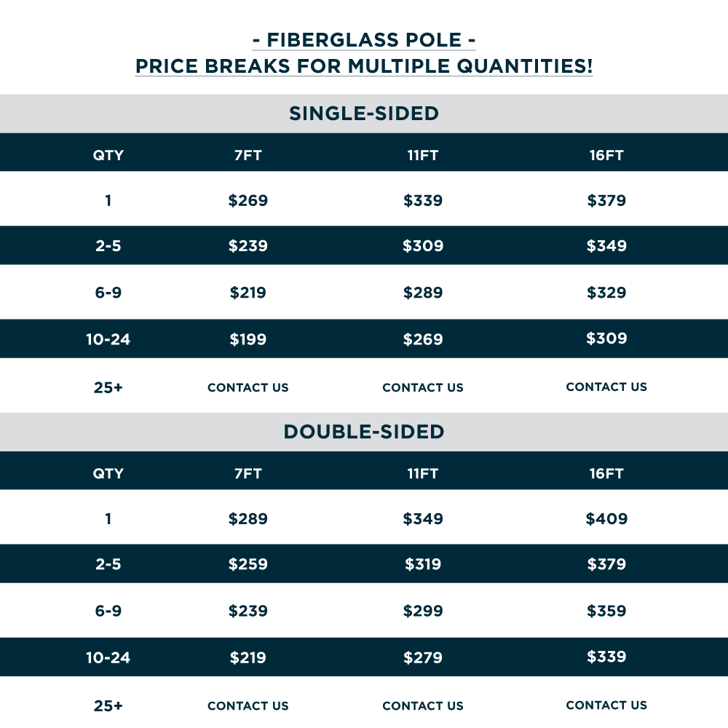Click double-sided 16FT price $359
728x728 pixels.
pos(606,611)
